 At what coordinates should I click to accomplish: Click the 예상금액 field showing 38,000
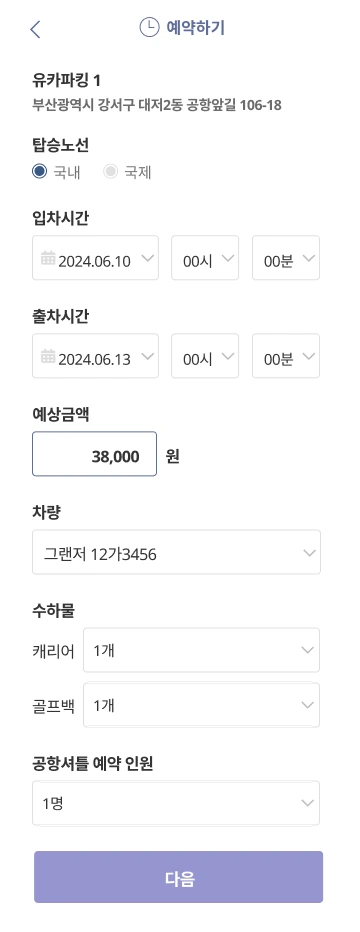point(94,454)
